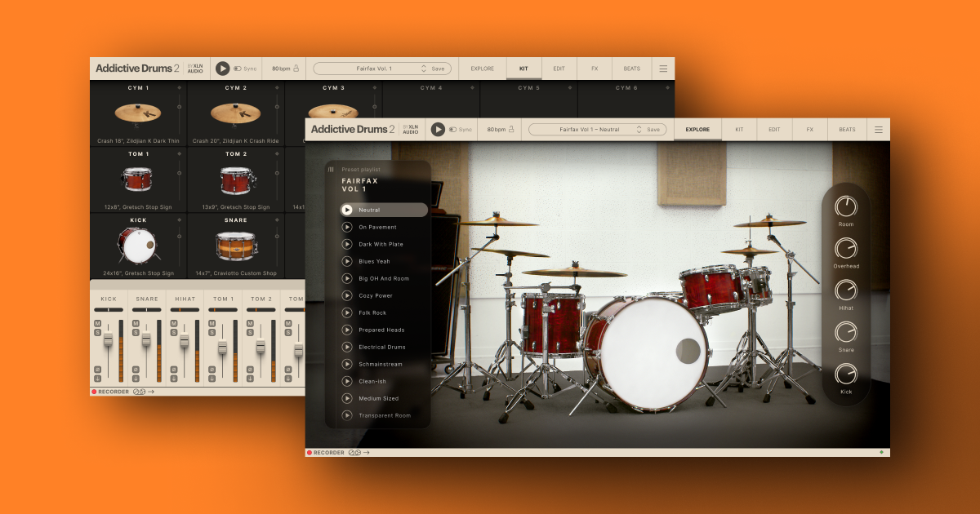
Task: Click the down-arrow output icon on SNARE channel
Action: [136, 378]
